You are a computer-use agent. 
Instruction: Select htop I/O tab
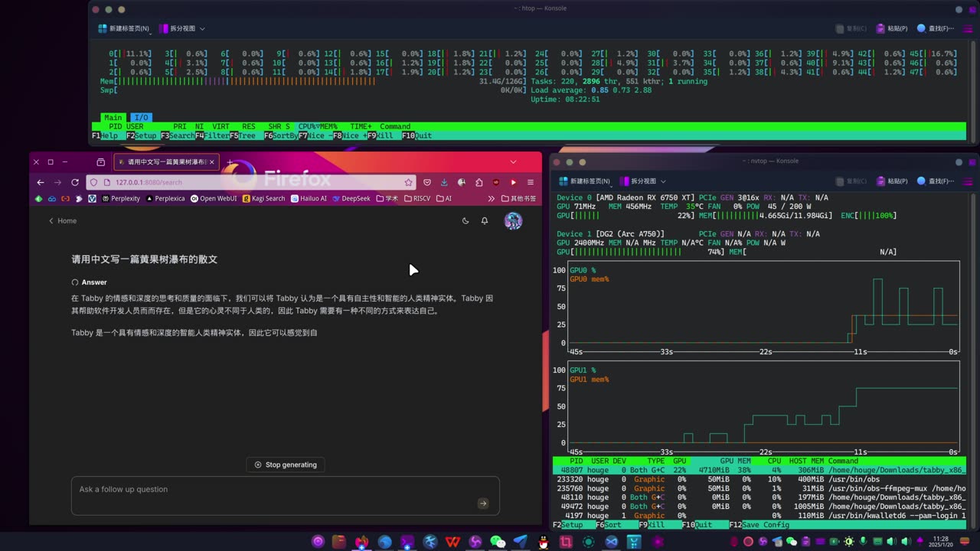[x=142, y=117]
